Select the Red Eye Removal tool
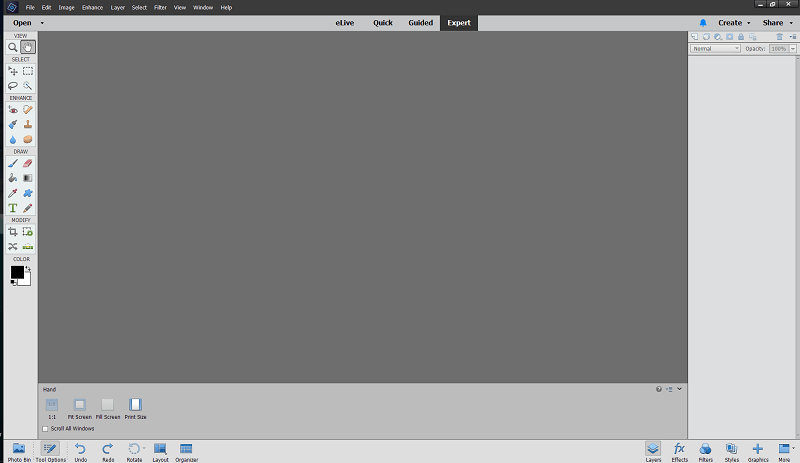This screenshot has height=463, width=800. [x=13, y=110]
